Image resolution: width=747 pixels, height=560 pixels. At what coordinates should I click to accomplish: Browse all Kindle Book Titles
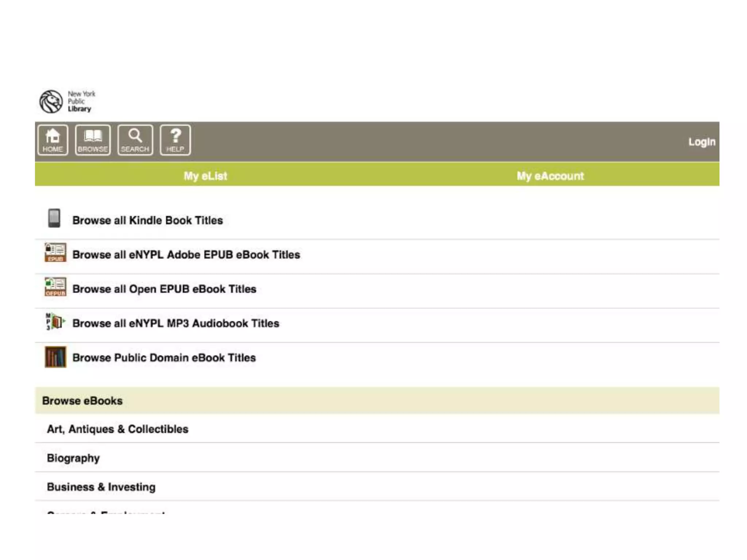(x=147, y=220)
